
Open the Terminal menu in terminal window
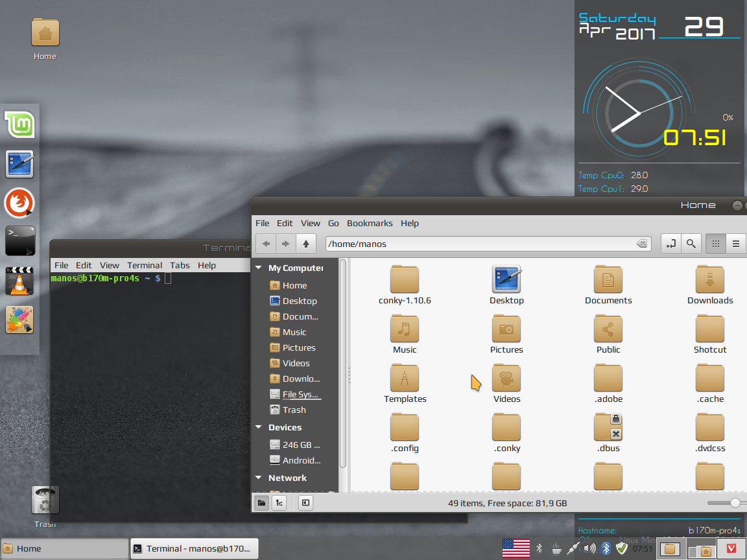tap(145, 265)
